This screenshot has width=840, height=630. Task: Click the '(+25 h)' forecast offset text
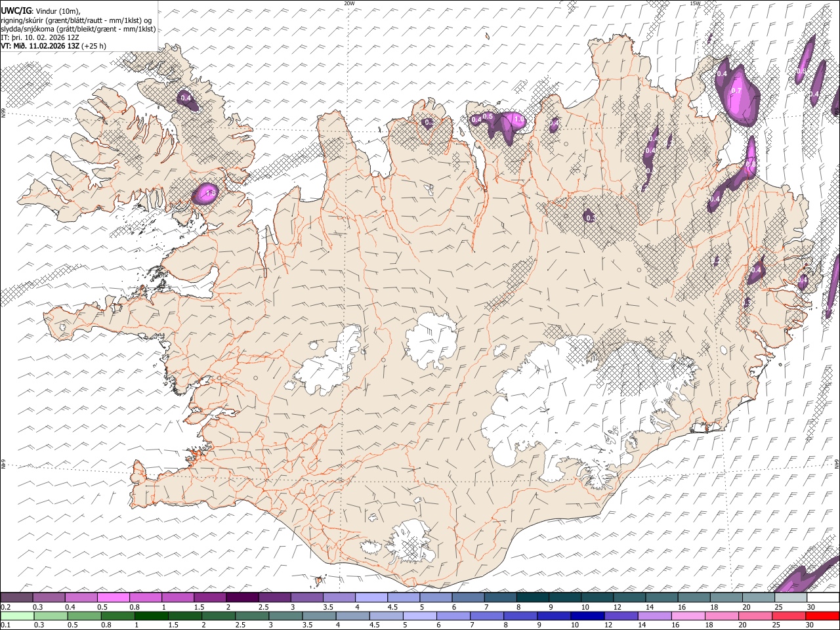(94, 46)
